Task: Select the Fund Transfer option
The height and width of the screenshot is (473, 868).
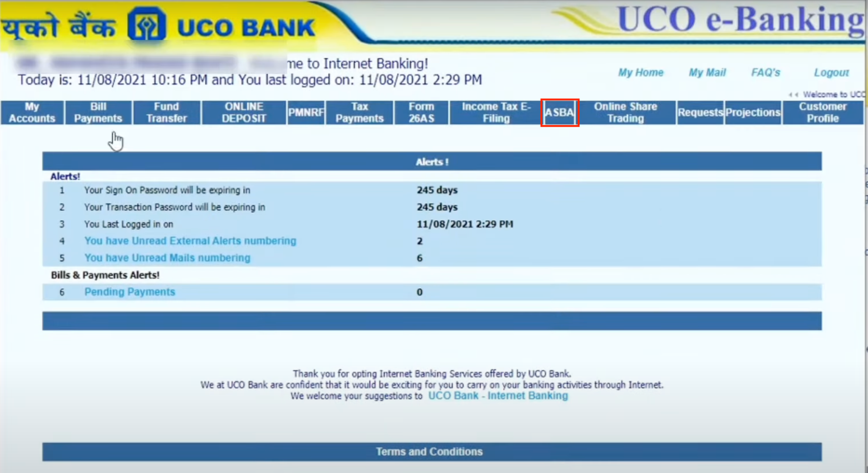Action: click(x=166, y=112)
